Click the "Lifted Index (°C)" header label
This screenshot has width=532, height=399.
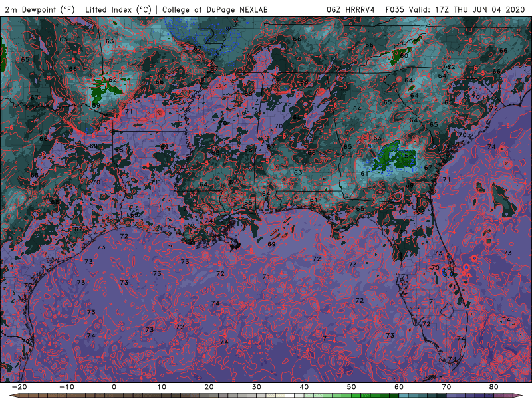pos(118,9)
